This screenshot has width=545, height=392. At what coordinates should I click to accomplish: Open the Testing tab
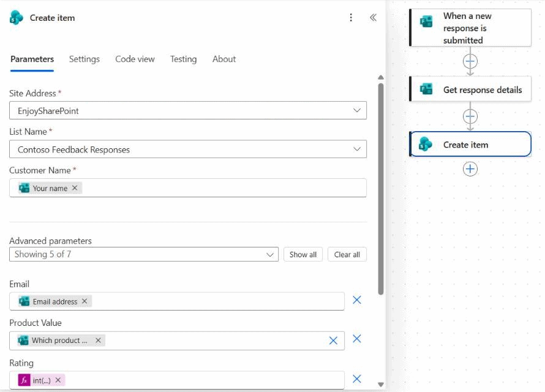(x=183, y=59)
